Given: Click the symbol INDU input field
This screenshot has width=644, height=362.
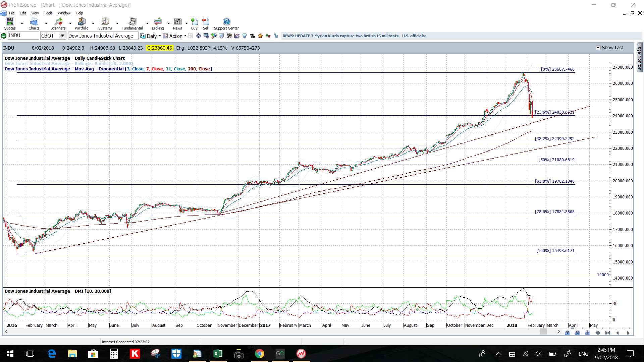Looking at the screenshot, I should click(x=23, y=36).
